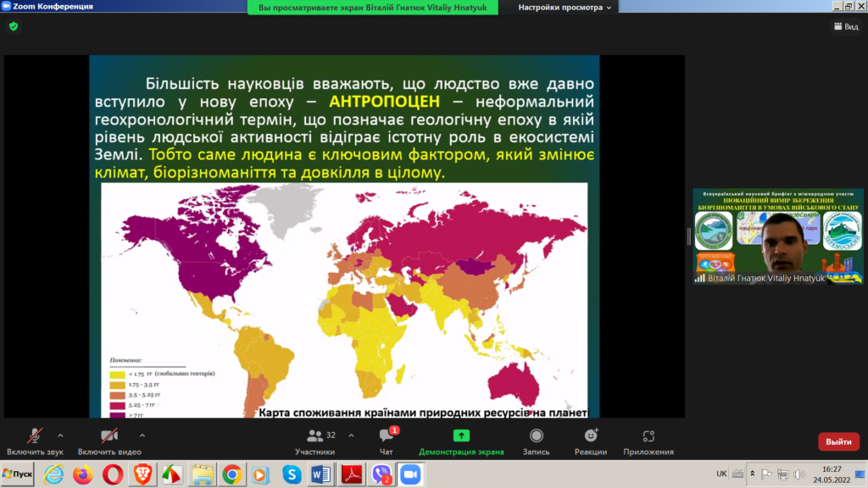Image resolution: width=868 pixels, height=488 pixels.
Task: Open Реакции reactions menu
Action: click(x=591, y=440)
